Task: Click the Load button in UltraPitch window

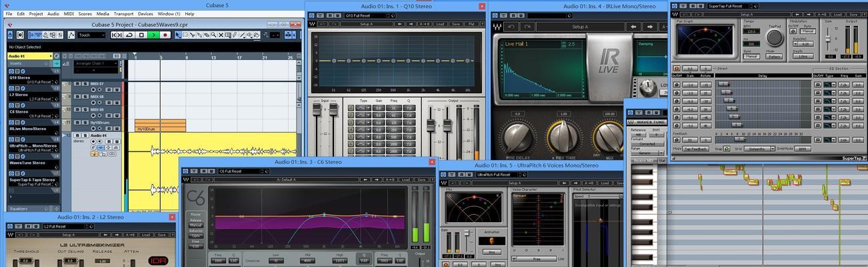Action: coord(605,183)
